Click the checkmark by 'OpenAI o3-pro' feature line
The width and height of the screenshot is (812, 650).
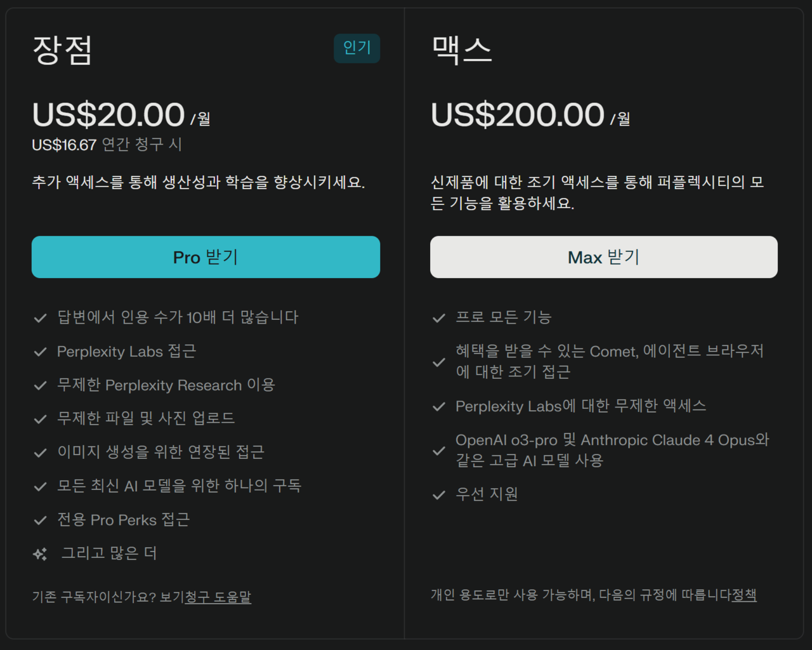pyautogui.click(x=438, y=451)
